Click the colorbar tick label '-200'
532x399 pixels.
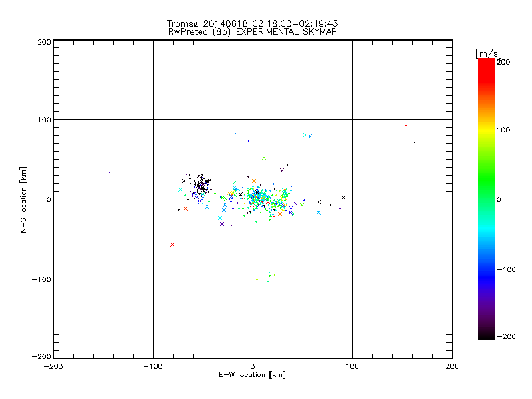click(506, 336)
